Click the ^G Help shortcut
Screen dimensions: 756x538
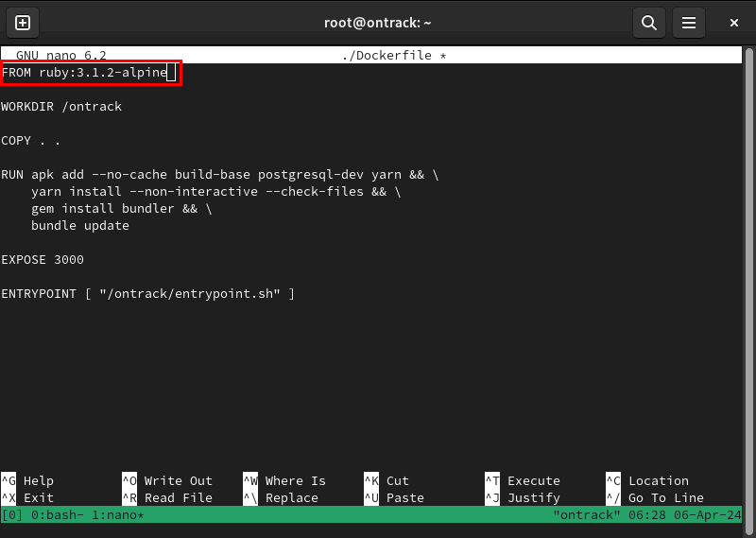(27, 481)
